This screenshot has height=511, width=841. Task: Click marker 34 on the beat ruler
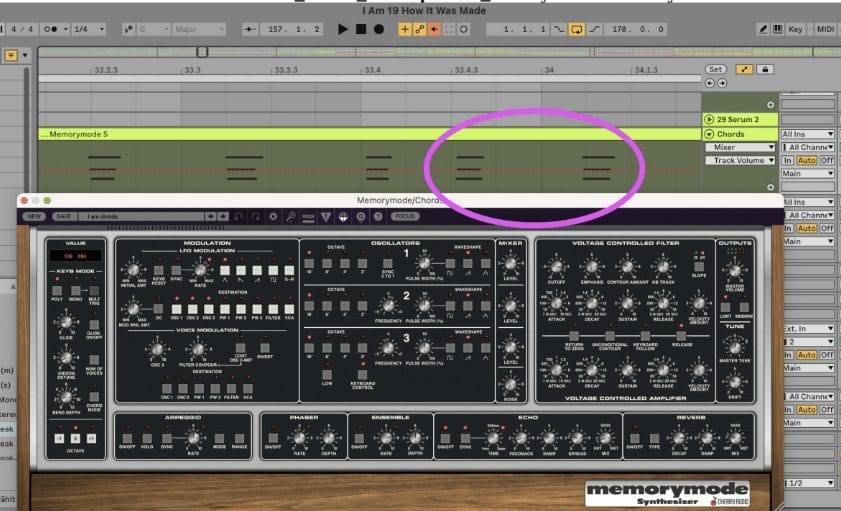(x=549, y=70)
